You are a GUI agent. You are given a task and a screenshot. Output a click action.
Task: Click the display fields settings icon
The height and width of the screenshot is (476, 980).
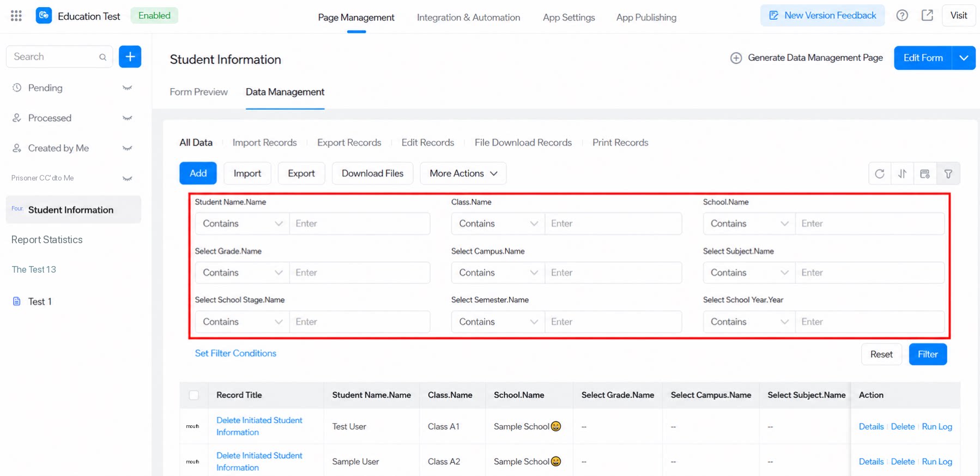point(925,173)
